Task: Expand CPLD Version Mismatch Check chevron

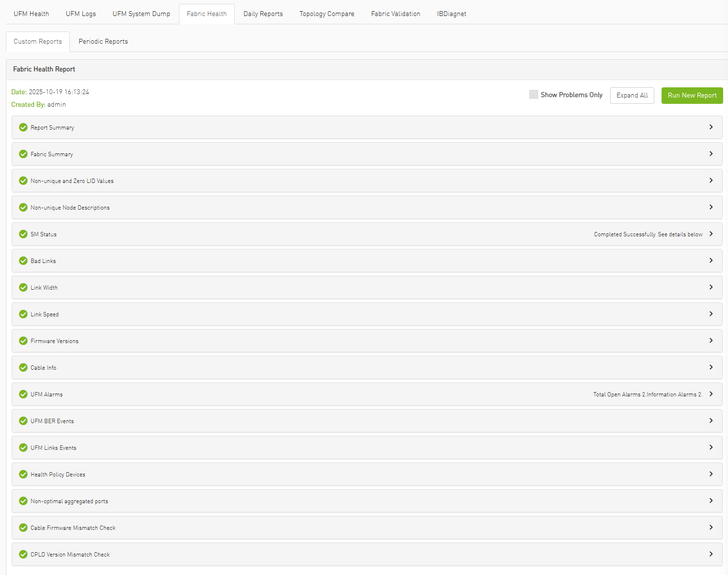Action: pos(711,554)
